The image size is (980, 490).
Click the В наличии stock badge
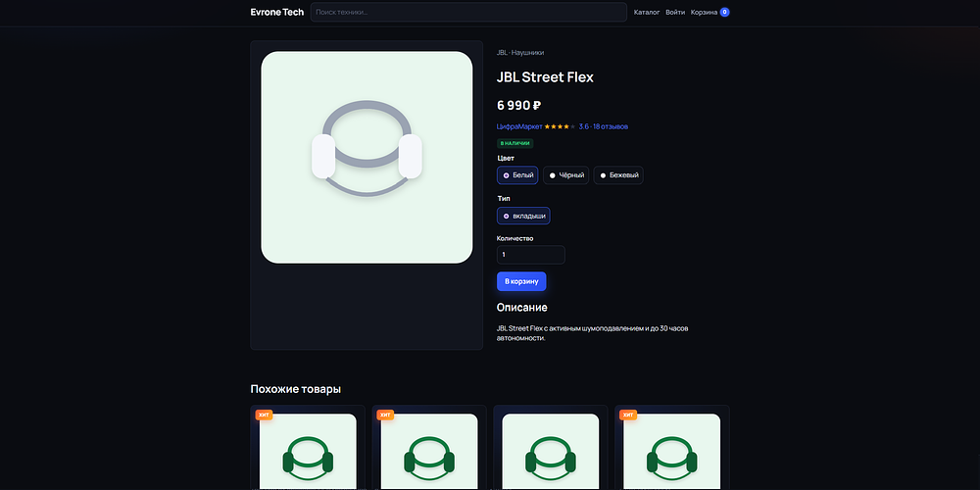515,143
